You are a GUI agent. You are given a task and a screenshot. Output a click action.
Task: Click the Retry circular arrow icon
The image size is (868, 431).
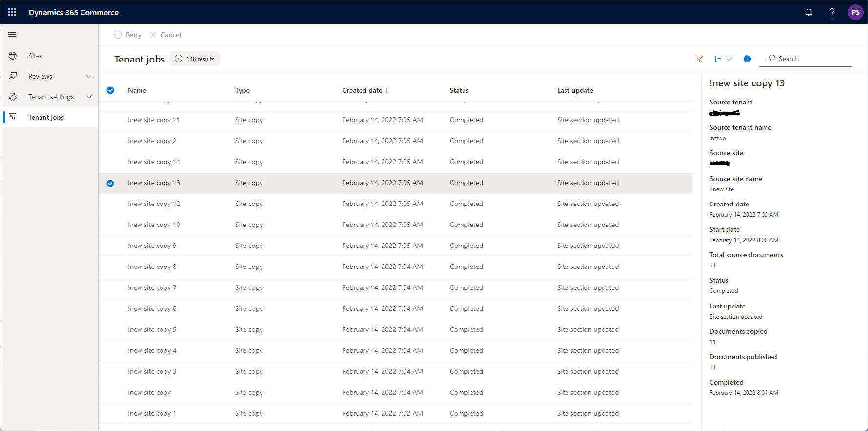tap(118, 35)
